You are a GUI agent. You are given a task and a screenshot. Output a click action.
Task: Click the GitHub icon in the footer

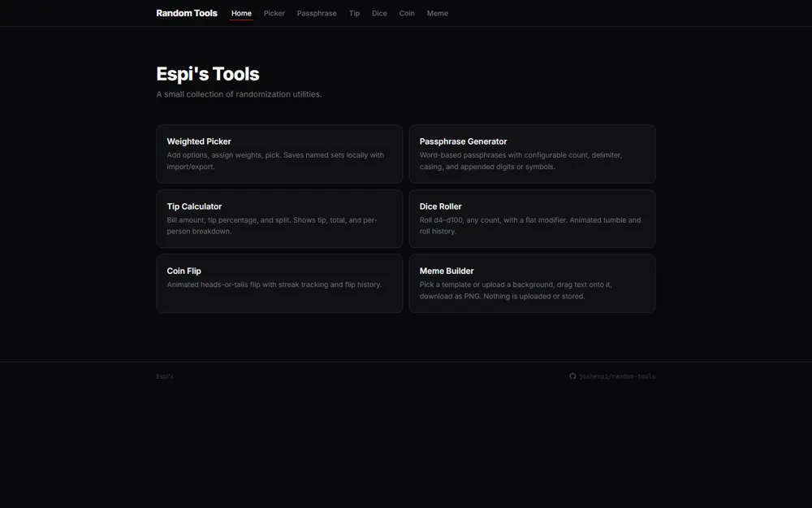(572, 376)
